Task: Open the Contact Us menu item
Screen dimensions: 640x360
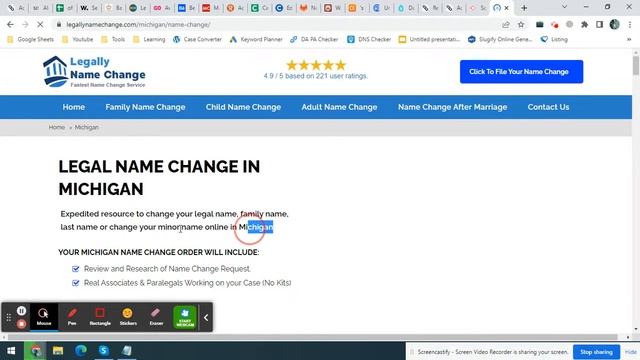Action: (x=548, y=107)
